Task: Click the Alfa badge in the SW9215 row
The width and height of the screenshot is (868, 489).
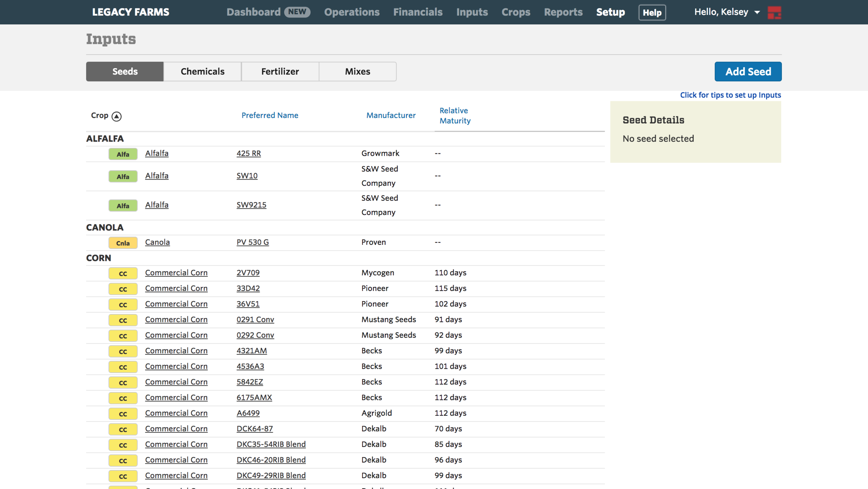Action: [x=123, y=206]
